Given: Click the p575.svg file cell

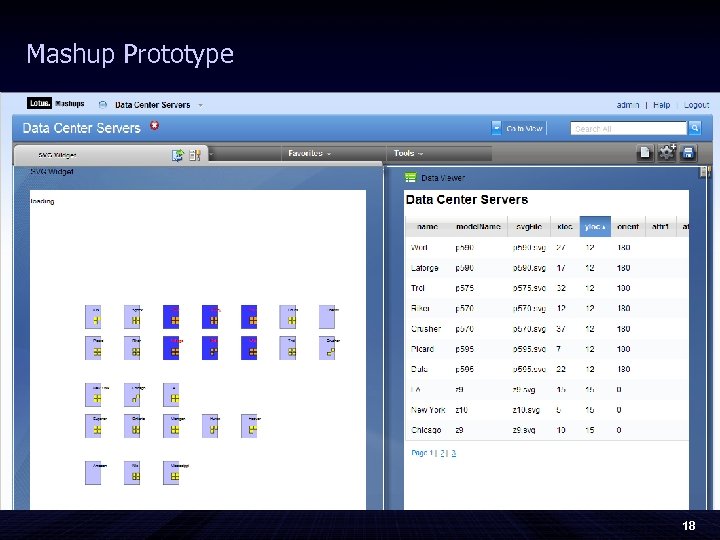Looking at the screenshot, I should point(529,288).
